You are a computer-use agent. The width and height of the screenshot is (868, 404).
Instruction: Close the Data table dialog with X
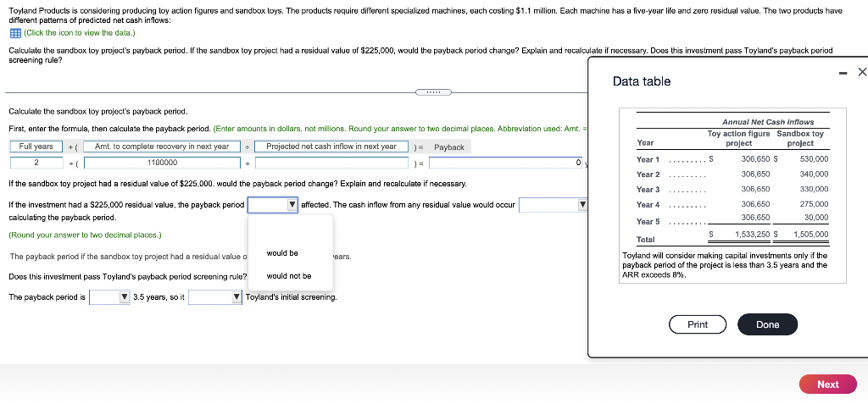click(x=862, y=71)
